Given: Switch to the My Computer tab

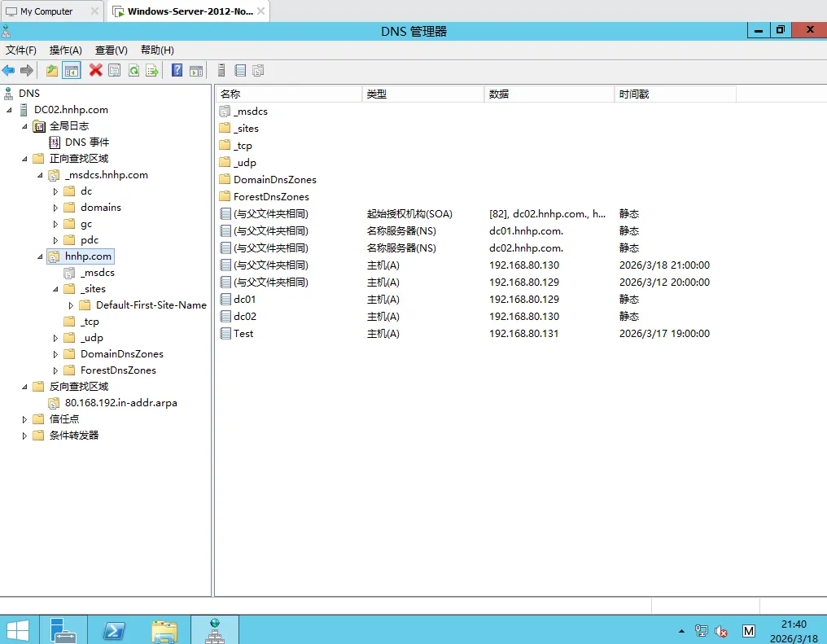Looking at the screenshot, I should (45, 11).
